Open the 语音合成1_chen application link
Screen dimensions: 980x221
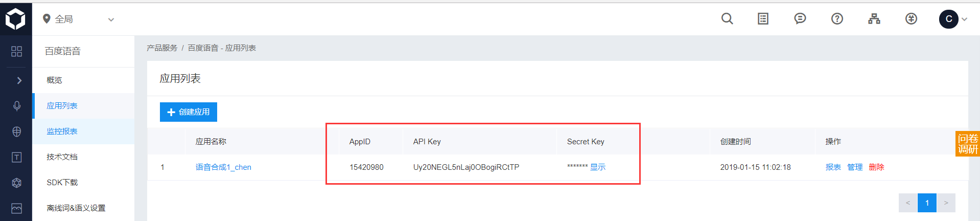[x=223, y=167]
